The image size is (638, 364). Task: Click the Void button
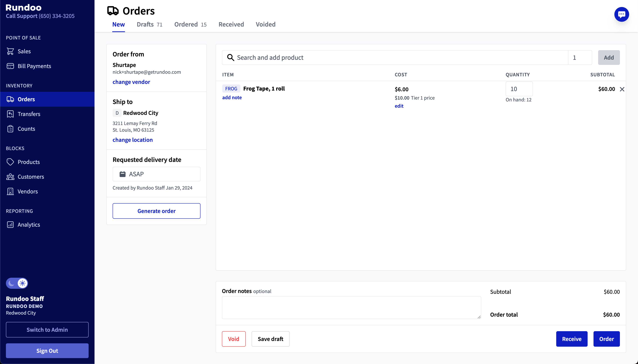(234, 339)
